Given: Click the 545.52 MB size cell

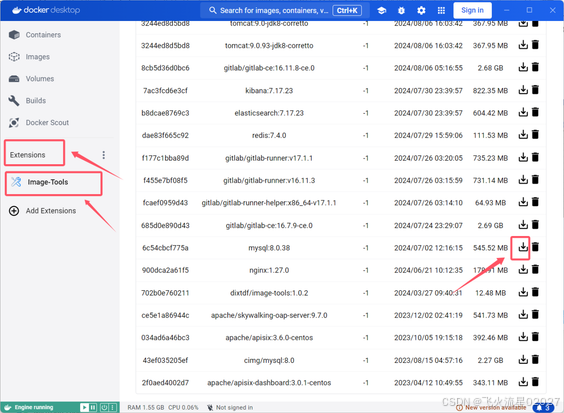Looking at the screenshot, I should click(490, 248).
